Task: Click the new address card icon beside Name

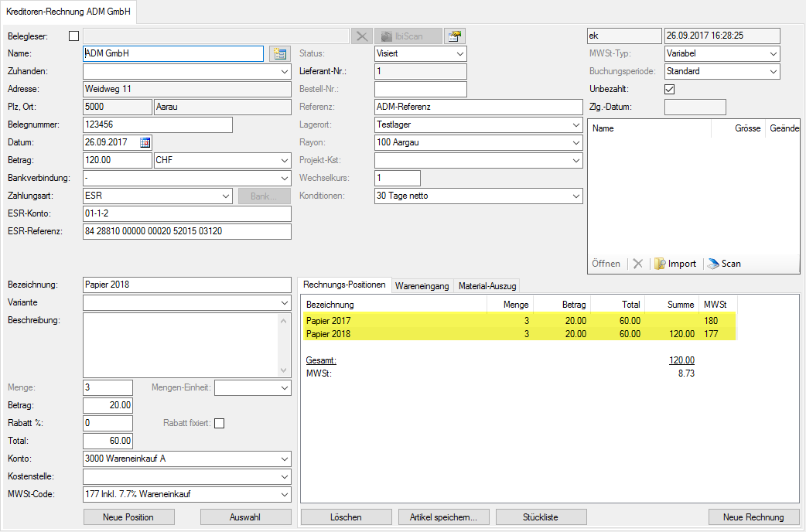Action: coord(278,53)
